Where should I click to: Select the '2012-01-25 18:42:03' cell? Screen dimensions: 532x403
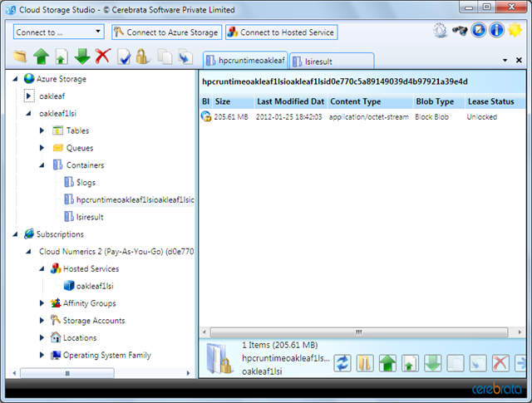tap(288, 117)
